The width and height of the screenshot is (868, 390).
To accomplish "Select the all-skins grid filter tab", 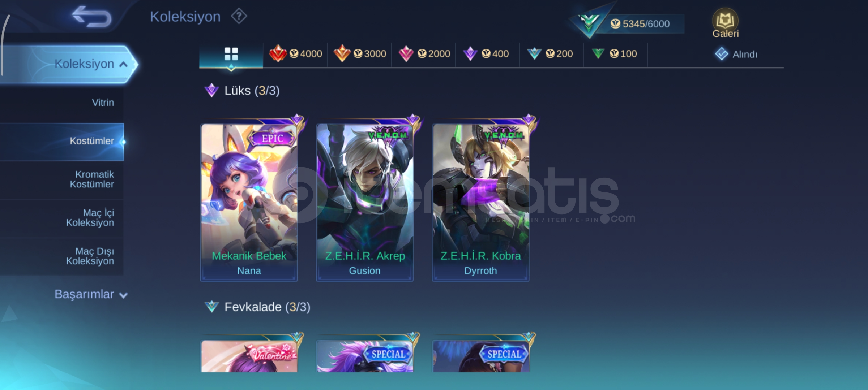I will [231, 54].
